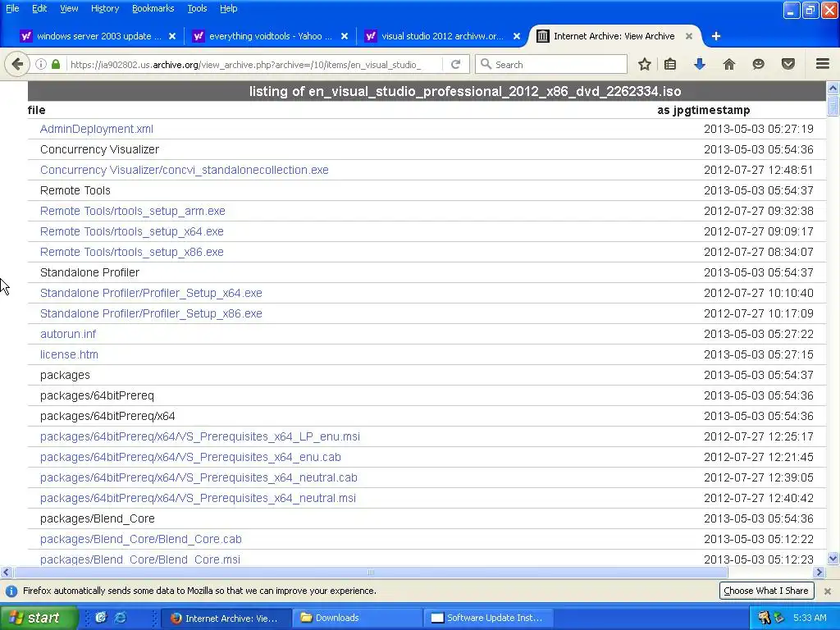Open Standalone Profiler/Profiler_Setup_x86.exe link

(x=151, y=313)
